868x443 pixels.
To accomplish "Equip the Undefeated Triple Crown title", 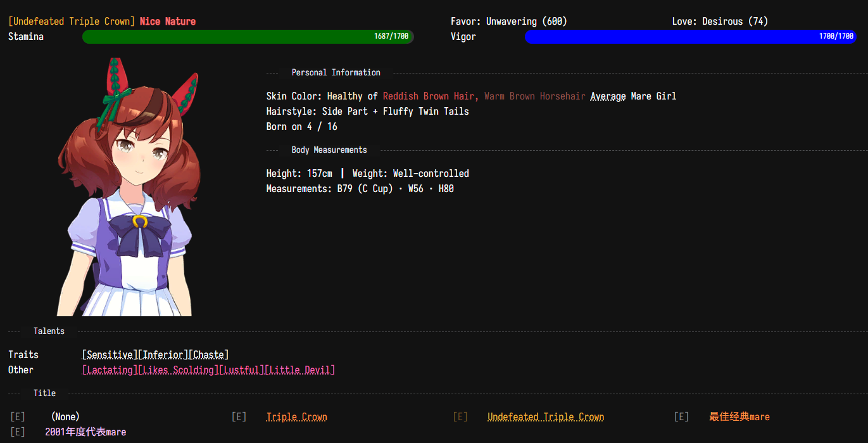I will (x=546, y=417).
